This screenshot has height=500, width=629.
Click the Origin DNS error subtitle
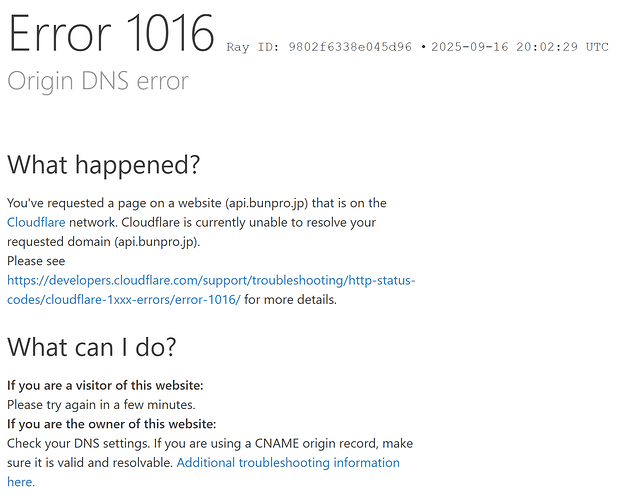coord(97,81)
